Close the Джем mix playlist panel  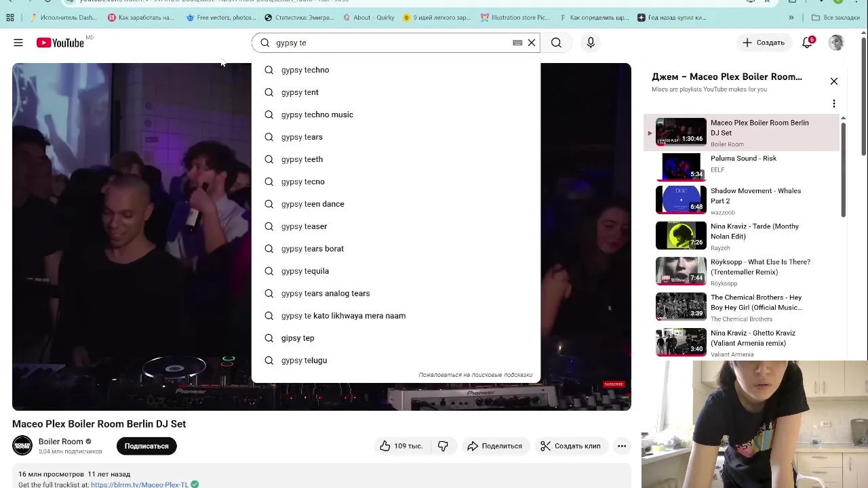pyautogui.click(x=834, y=81)
